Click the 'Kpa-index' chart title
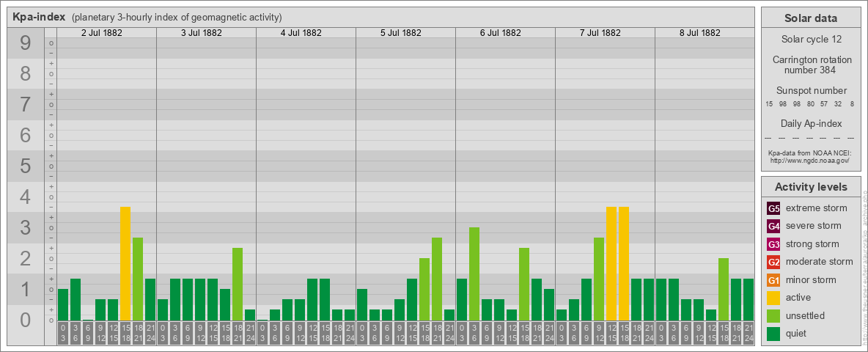Image resolution: width=868 pixels, height=352 pixels. pyautogui.click(x=40, y=17)
